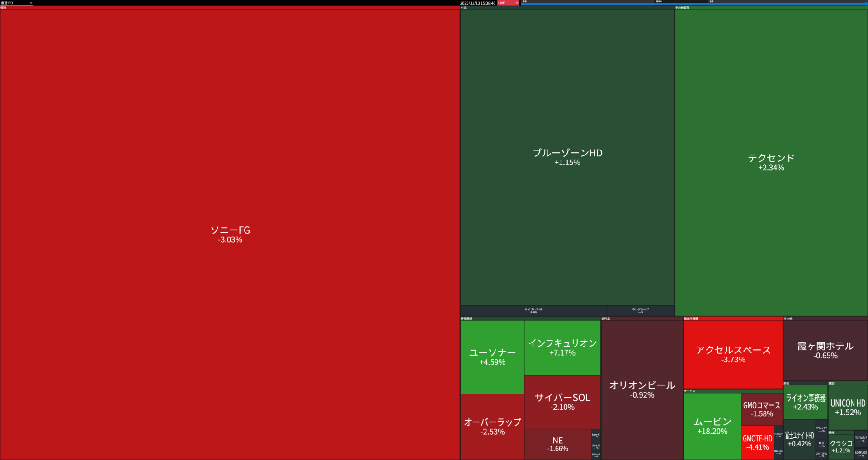
Task: Click the blue timeline slider handle
Action: pos(866,4)
